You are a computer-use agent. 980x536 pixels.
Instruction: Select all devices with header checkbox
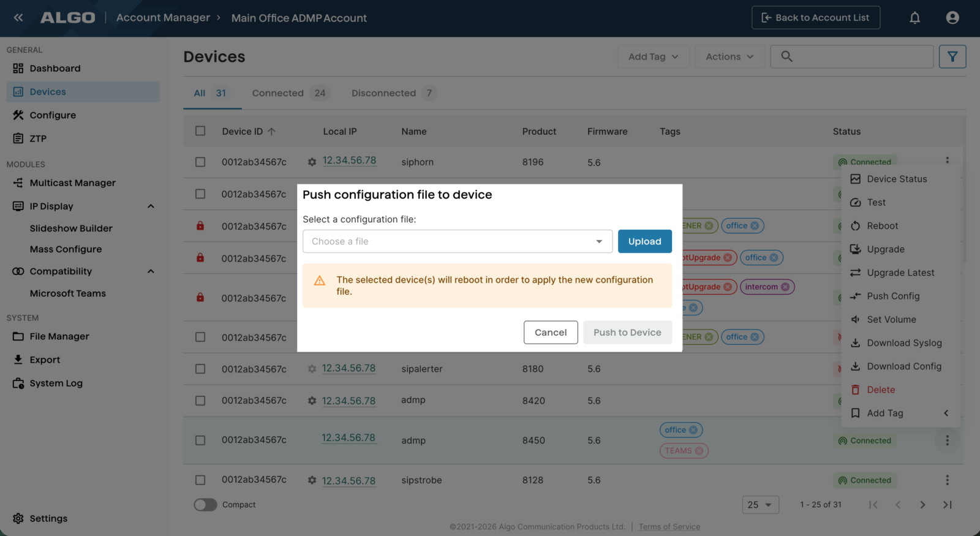200,131
